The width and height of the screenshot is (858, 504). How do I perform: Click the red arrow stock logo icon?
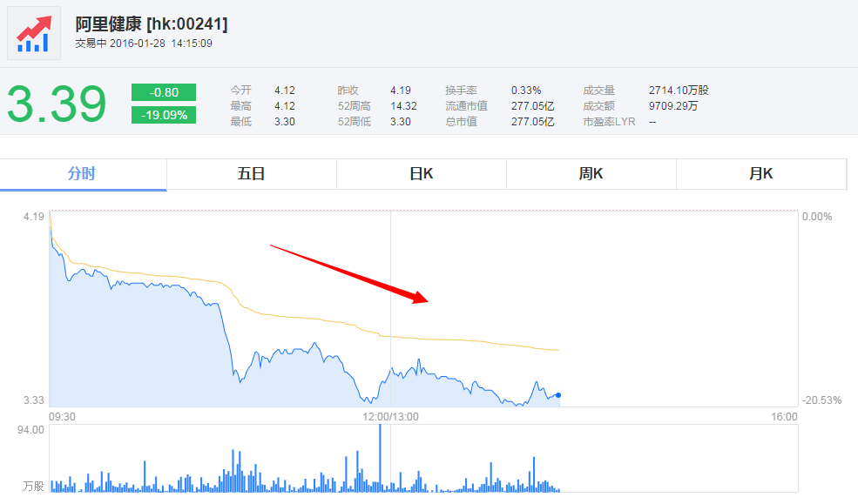click(x=34, y=33)
